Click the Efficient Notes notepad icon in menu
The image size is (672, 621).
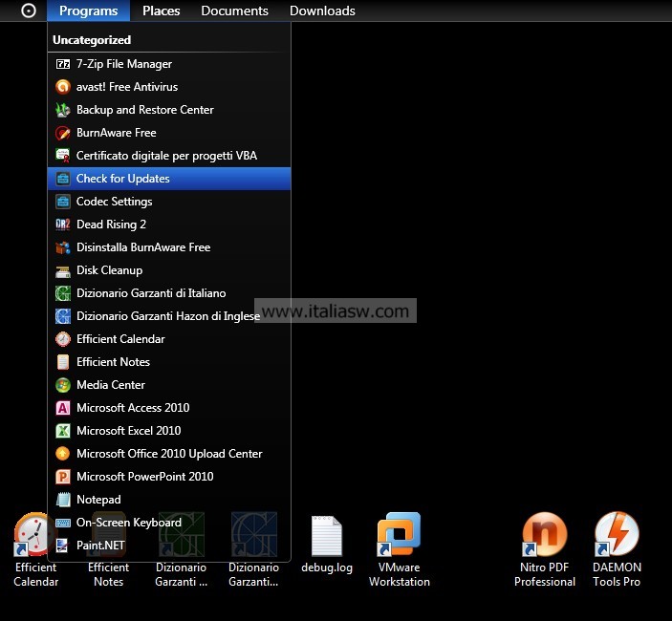63,362
